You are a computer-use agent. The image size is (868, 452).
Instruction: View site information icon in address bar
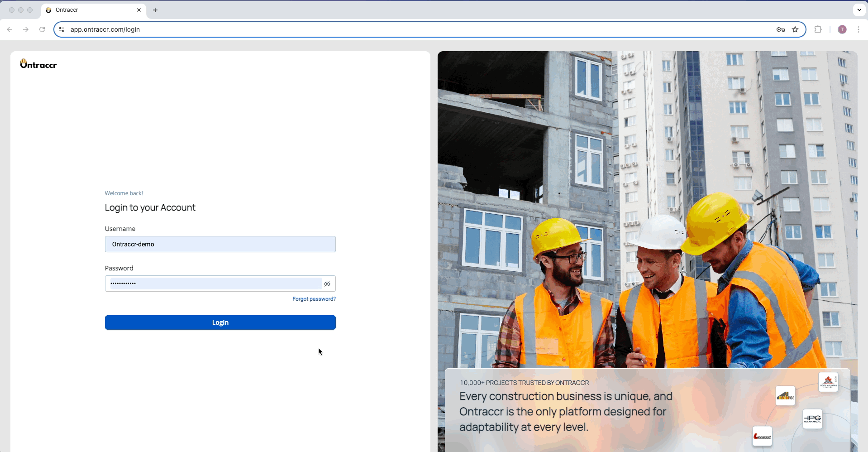[x=62, y=29]
